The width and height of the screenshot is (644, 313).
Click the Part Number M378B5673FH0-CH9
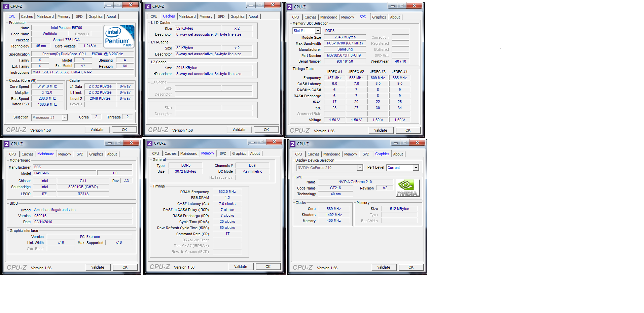(x=345, y=56)
